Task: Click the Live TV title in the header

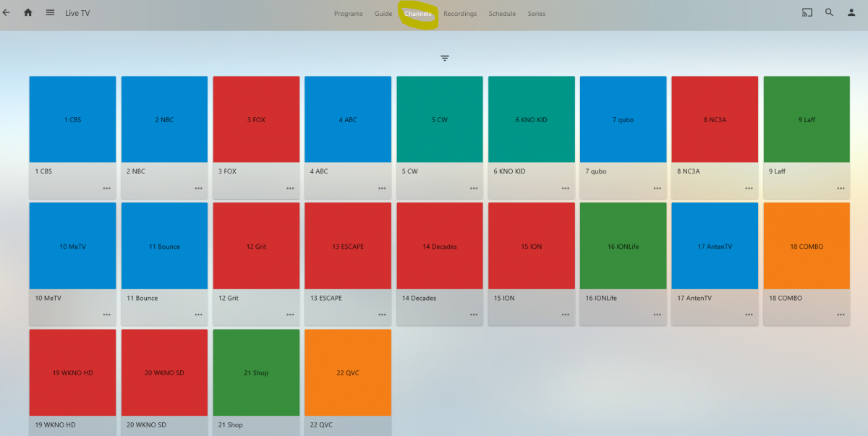Action: point(77,13)
